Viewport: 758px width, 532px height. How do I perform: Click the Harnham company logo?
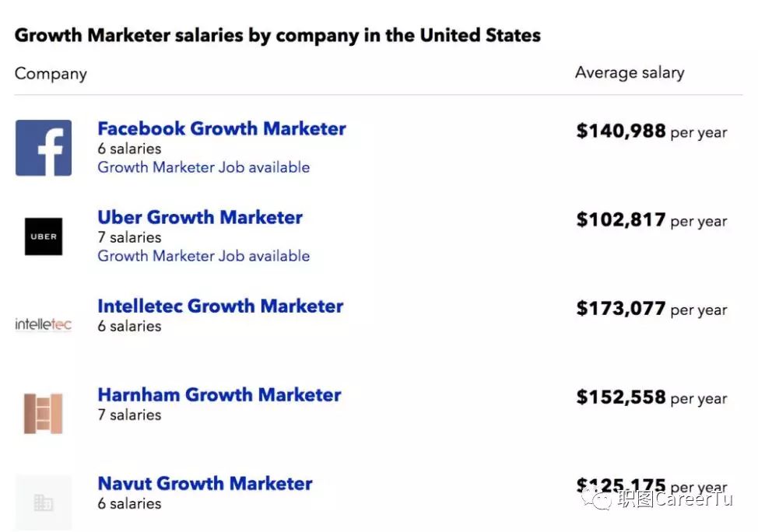[44, 413]
